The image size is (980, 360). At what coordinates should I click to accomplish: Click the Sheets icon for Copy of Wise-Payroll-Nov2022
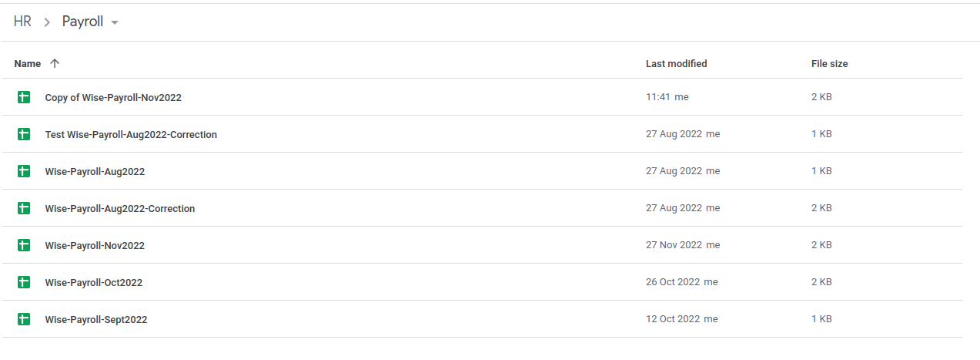click(24, 97)
